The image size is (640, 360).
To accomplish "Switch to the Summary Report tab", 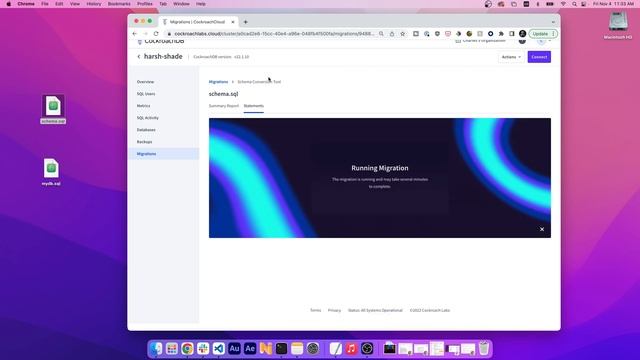I will (x=224, y=106).
